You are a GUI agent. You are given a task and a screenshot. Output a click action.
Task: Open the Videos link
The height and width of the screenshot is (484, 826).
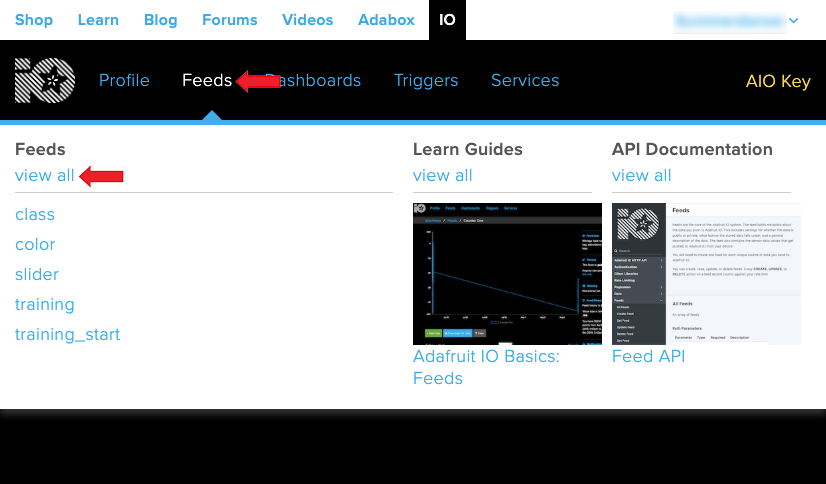[308, 20]
